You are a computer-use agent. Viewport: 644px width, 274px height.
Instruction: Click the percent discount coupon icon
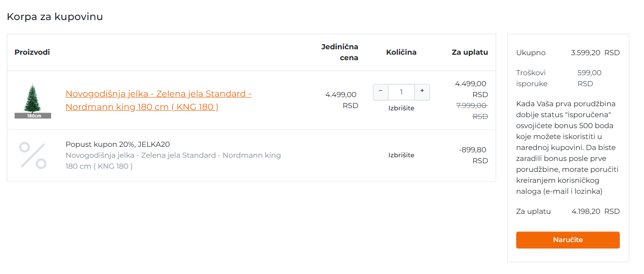click(33, 155)
